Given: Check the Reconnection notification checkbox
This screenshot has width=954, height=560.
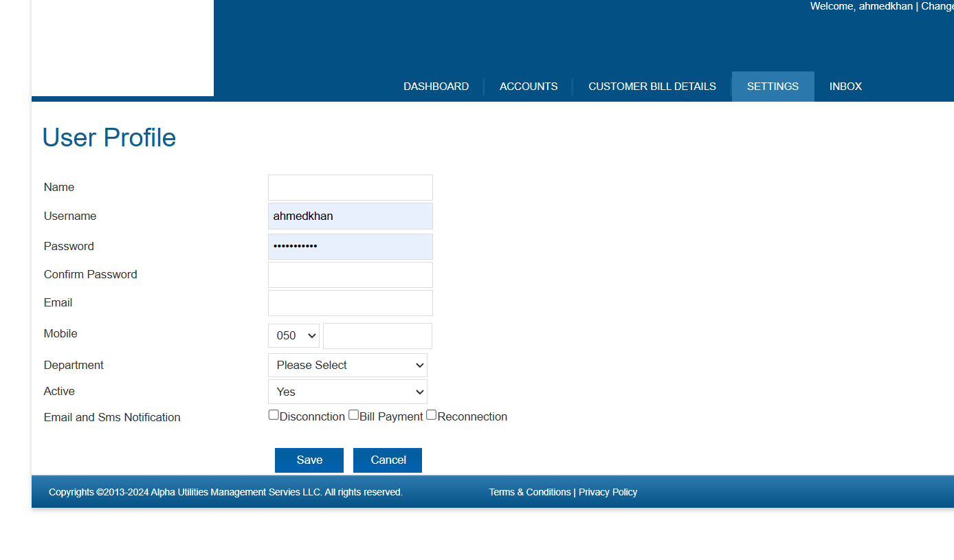Looking at the screenshot, I should coord(432,415).
